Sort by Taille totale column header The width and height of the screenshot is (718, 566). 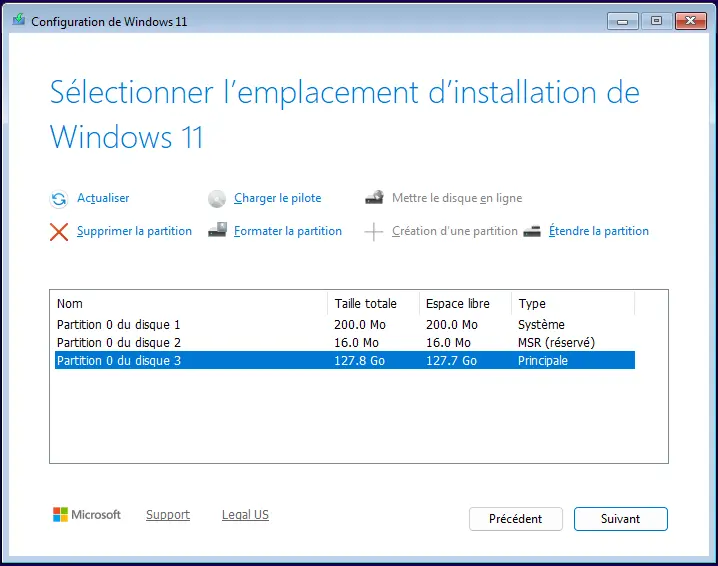pyautogui.click(x=373, y=304)
